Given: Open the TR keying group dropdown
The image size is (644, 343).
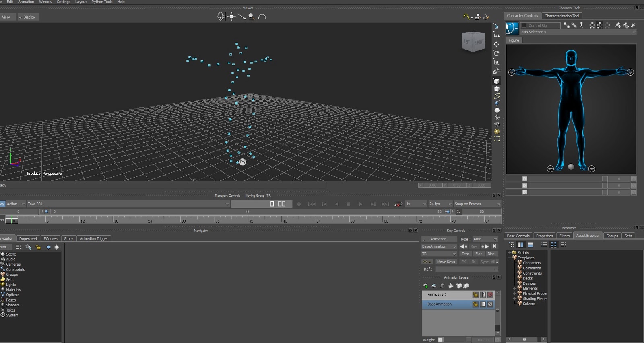Looking at the screenshot, I should point(439,254).
